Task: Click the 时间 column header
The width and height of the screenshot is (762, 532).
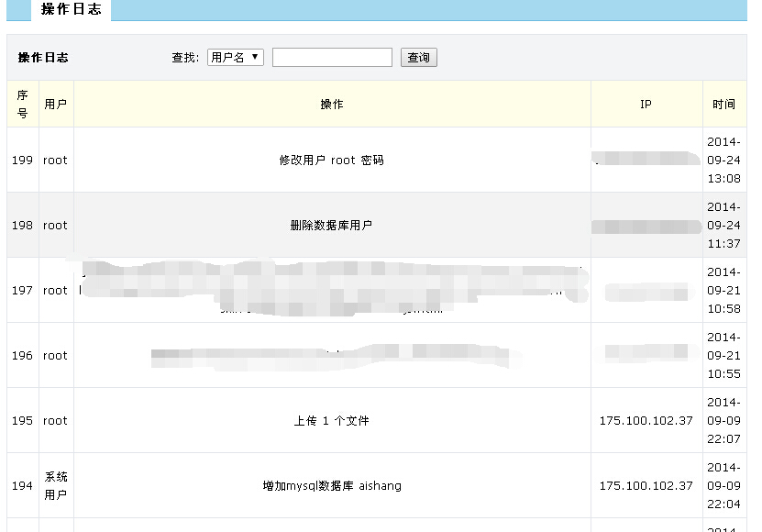Action: pyautogui.click(x=723, y=104)
